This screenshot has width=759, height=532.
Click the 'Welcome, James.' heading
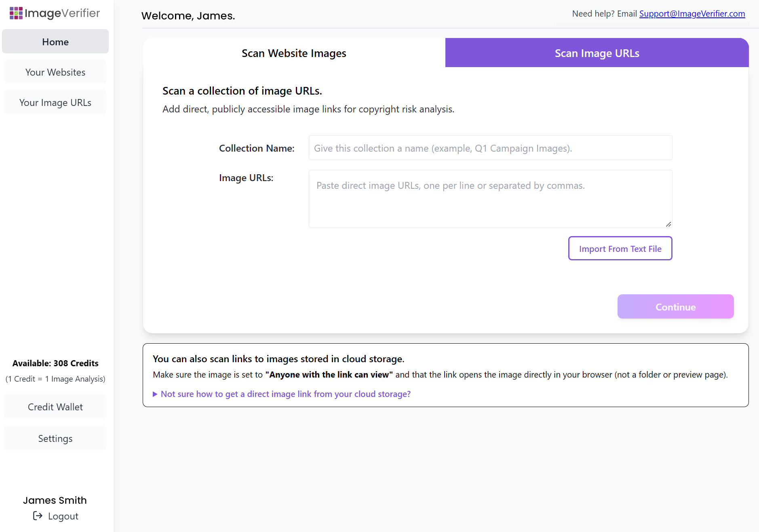(188, 16)
